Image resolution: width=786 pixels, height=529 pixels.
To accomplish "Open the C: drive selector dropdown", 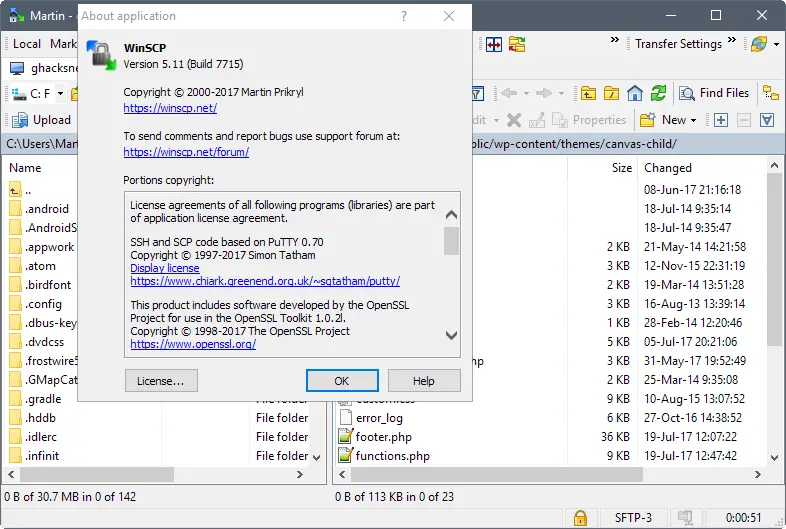I will click(60, 94).
